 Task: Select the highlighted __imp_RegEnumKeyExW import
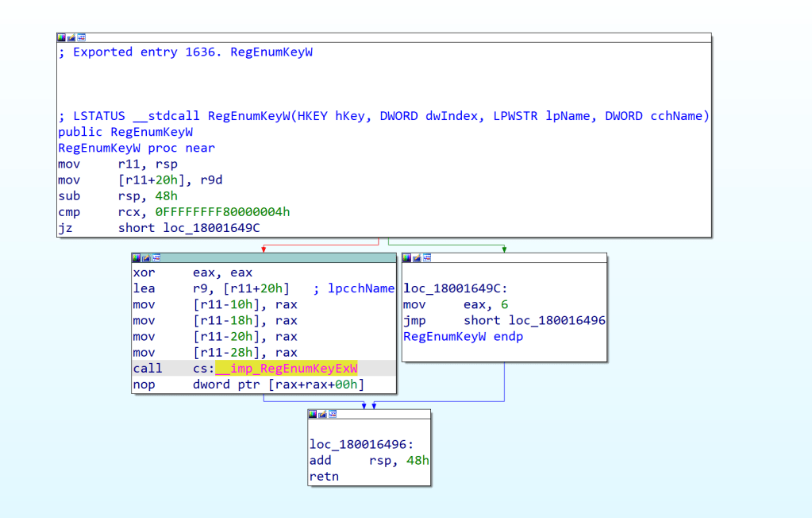(x=287, y=369)
